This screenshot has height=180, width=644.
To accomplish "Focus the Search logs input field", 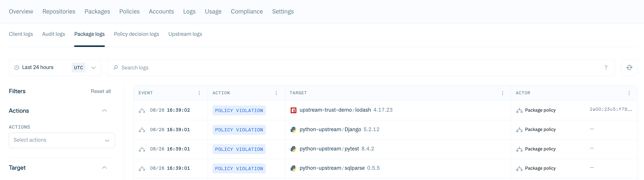I will click(361, 67).
